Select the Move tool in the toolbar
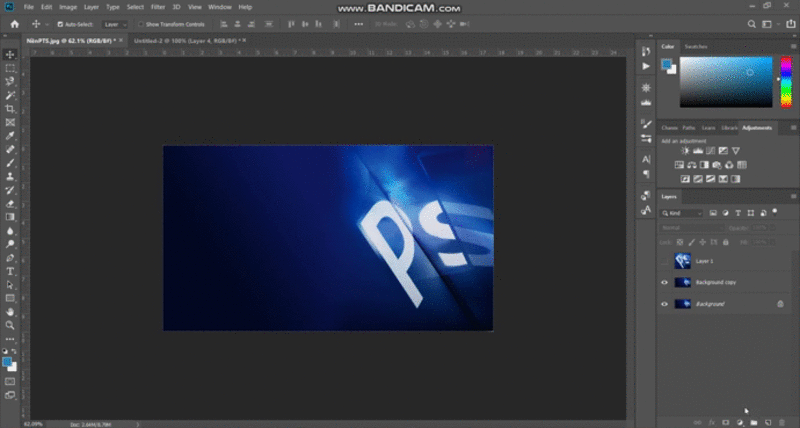Screen dimensions: 800x428 point(10,54)
